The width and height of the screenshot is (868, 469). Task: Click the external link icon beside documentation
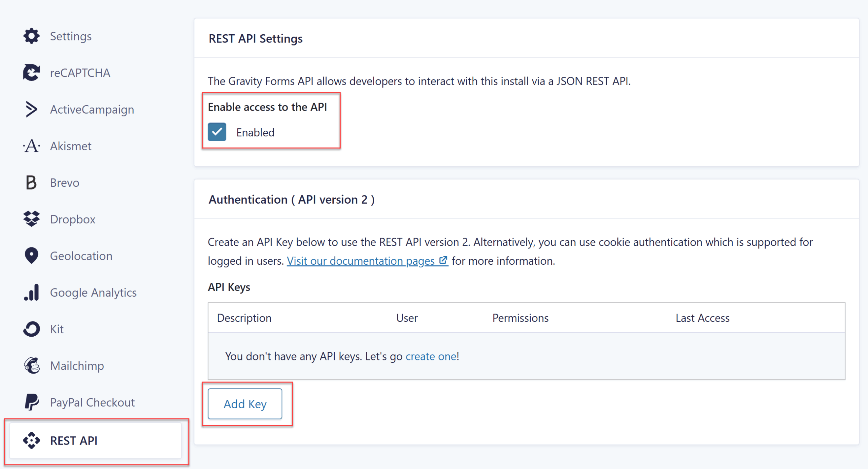coord(443,260)
